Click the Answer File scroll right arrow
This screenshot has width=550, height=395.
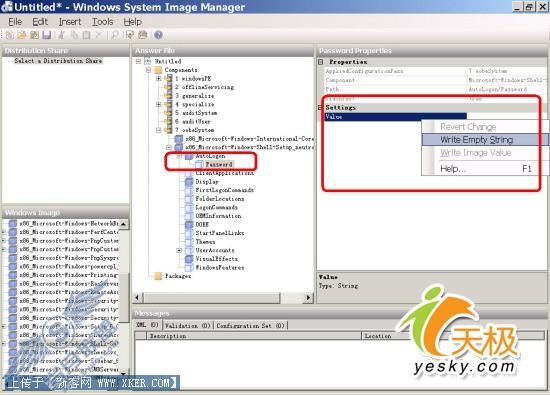(308, 298)
